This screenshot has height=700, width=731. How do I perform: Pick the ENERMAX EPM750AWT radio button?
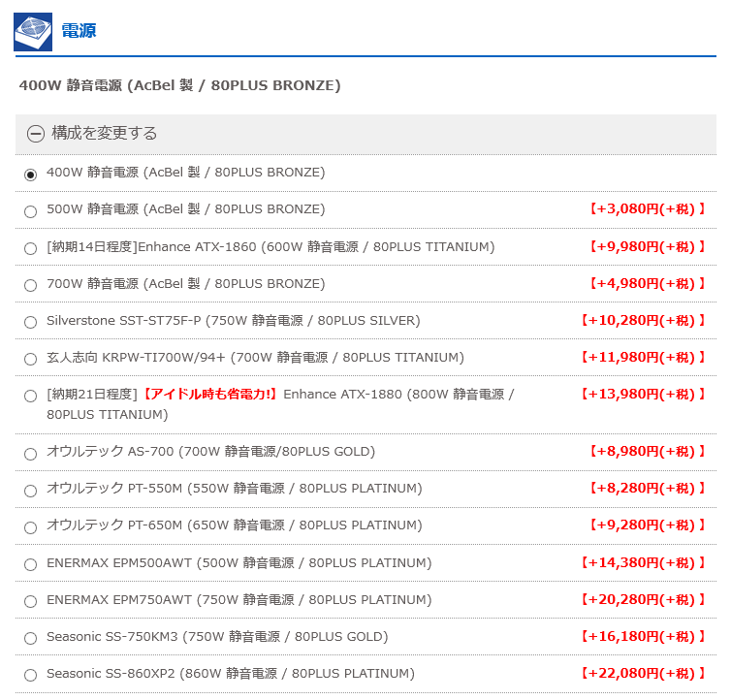pyautogui.click(x=30, y=602)
